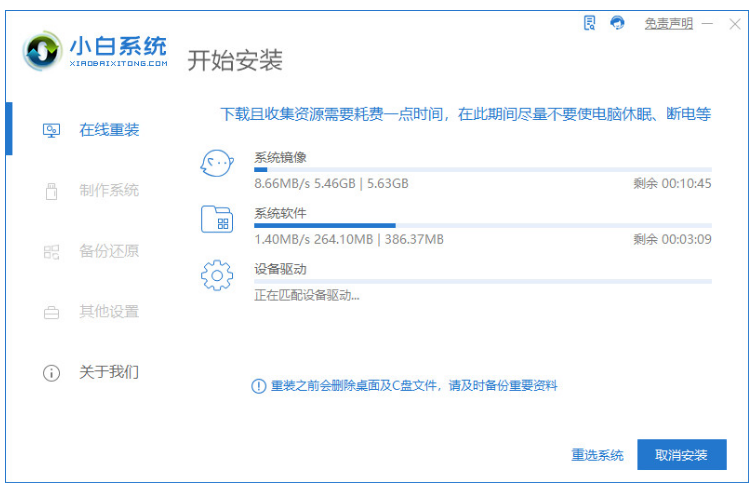Image resolution: width=756 pixels, height=486 pixels.
Task: Open the 免责声明 disclaimer link
Action: [x=669, y=23]
